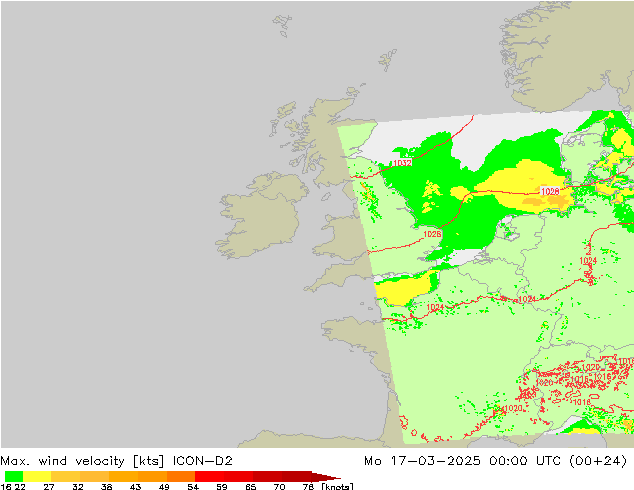The image size is (634, 490).
Task: Select the dark red swatch between 70 and 76
Action: point(296,476)
